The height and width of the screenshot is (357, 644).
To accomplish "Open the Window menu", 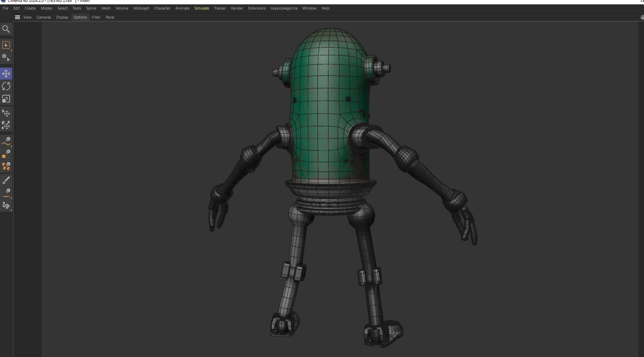I will coord(309,8).
